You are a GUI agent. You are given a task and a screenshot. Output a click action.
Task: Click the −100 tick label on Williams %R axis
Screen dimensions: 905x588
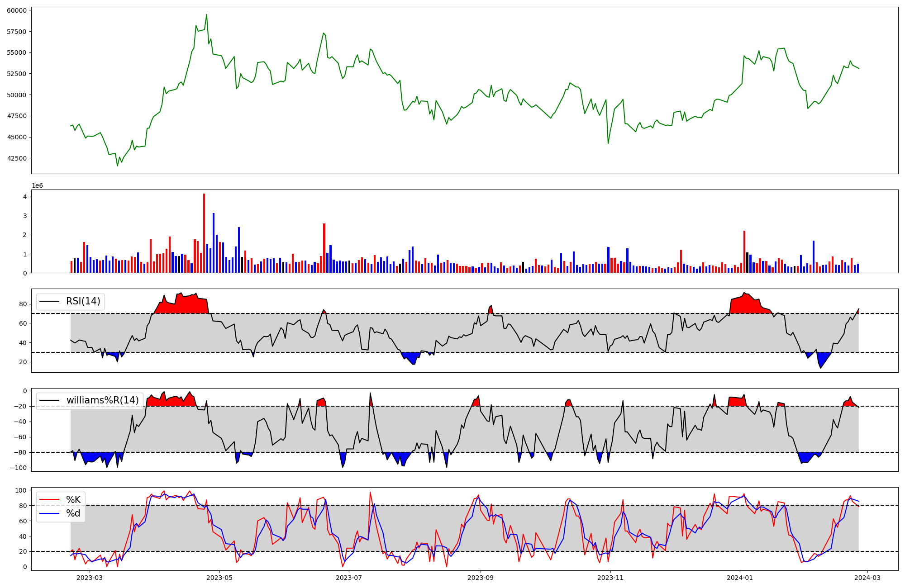click(18, 468)
